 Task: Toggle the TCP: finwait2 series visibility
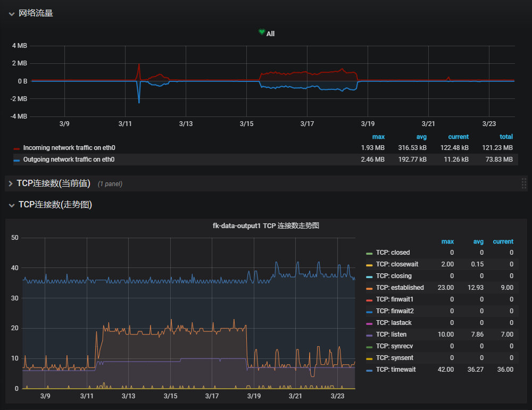click(x=394, y=311)
